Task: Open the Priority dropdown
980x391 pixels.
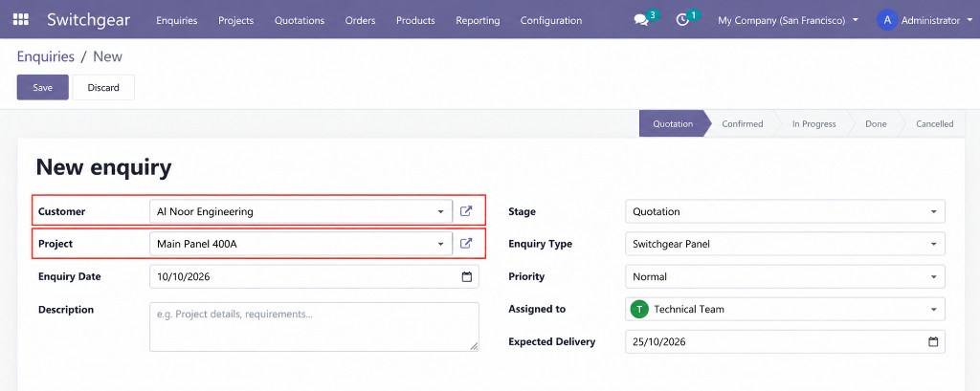Action: tap(785, 276)
